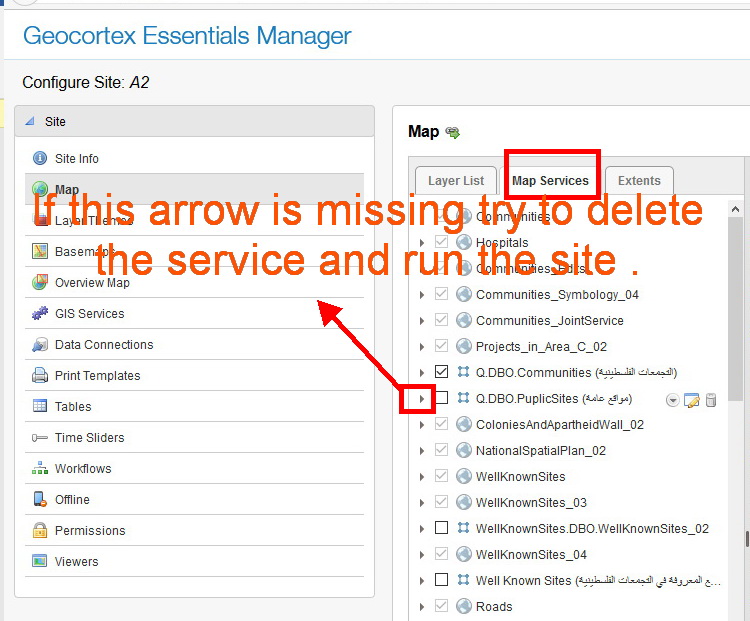
Task: Click globe icon of ColoniesAndApartheidWall_02
Action: (x=463, y=424)
